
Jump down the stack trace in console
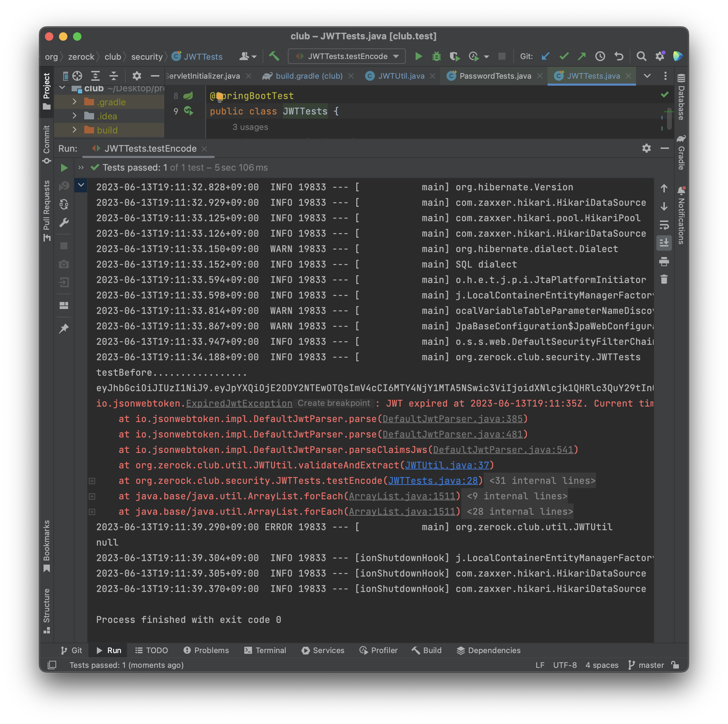(664, 206)
